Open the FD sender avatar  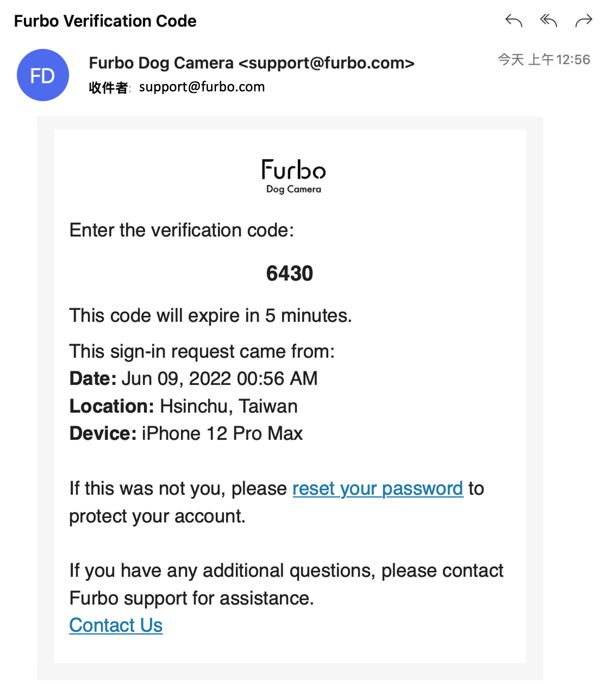tap(43, 75)
